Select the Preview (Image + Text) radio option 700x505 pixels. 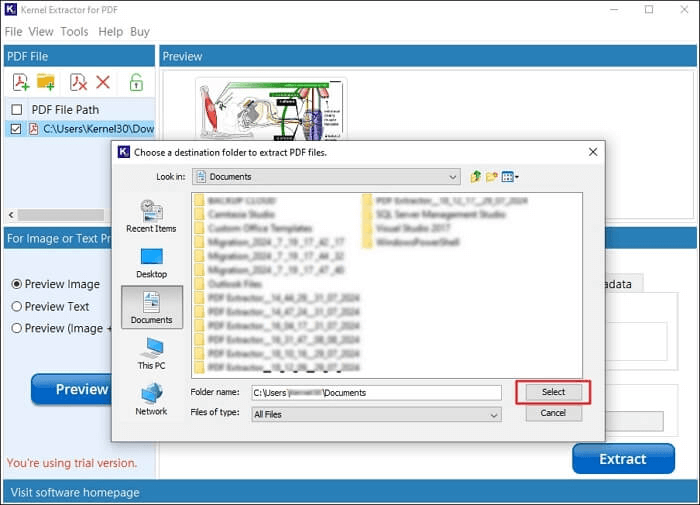tap(17, 328)
